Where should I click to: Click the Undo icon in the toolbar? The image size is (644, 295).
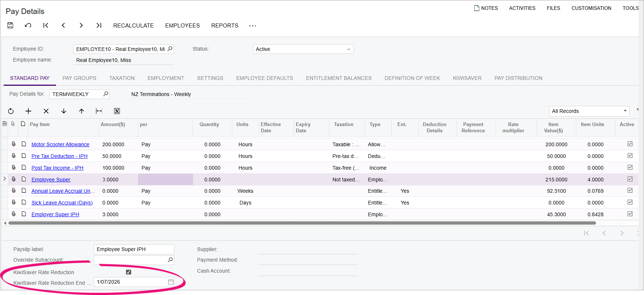(28, 25)
